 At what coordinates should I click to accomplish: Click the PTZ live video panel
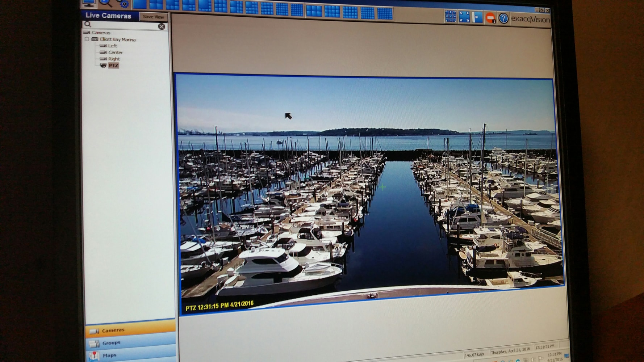point(369,192)
